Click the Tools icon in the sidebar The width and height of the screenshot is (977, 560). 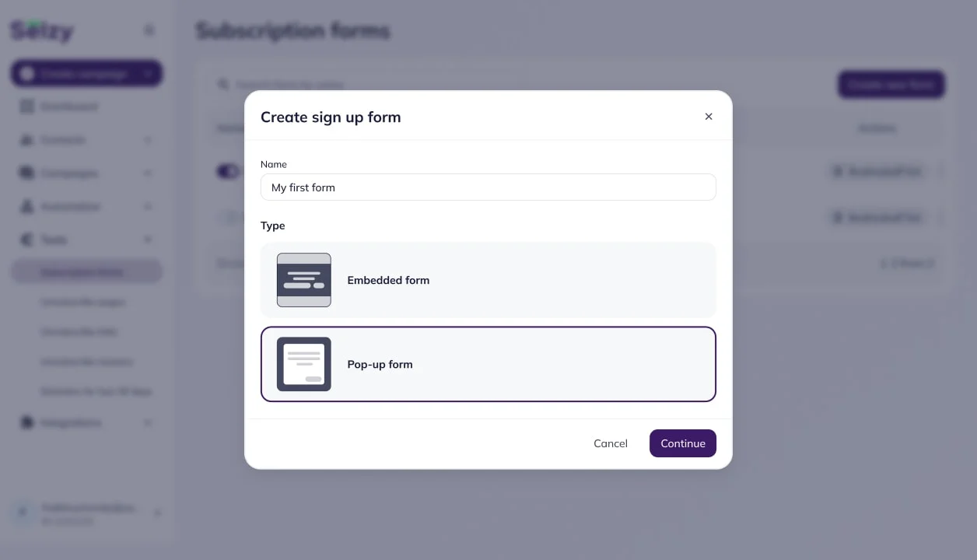tap(27, 240)
